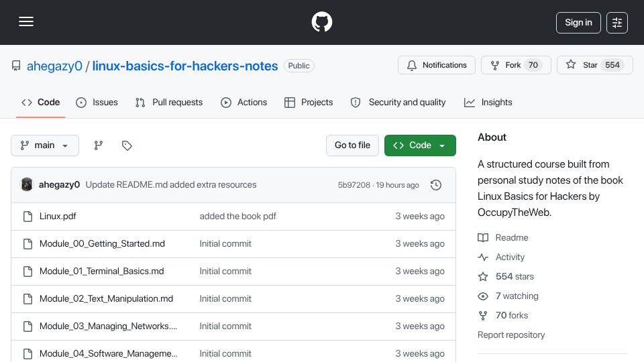View the 7 watching list
This screenshot has height=362, width=644.
(508, 296)
